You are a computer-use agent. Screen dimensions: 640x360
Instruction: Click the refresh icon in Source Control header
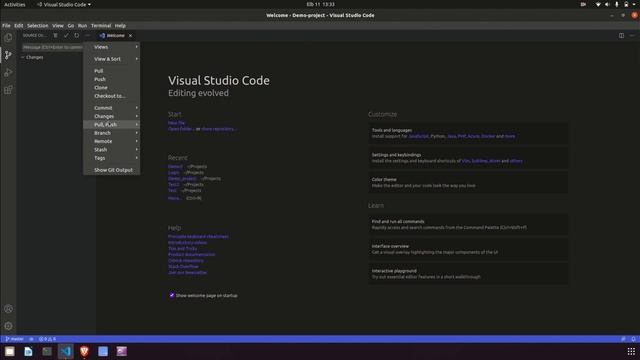[77, 36]
